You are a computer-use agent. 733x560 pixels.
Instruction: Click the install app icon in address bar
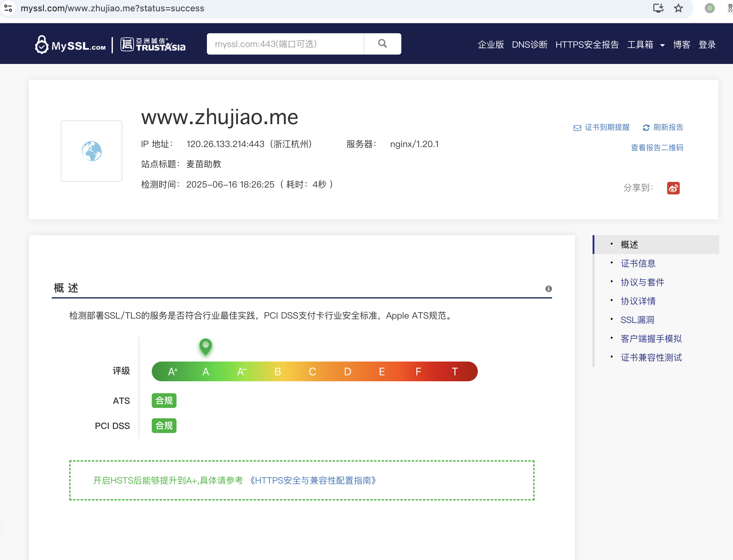tap(658, 8)
